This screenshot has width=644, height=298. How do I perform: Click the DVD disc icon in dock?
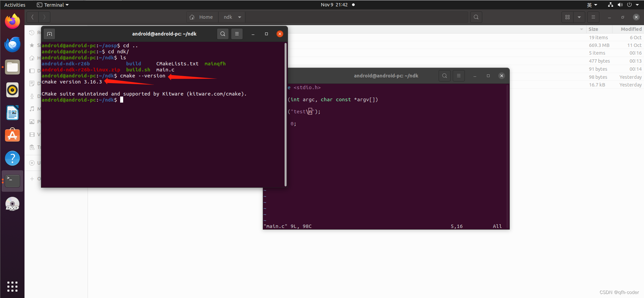[x=12, y=204]
